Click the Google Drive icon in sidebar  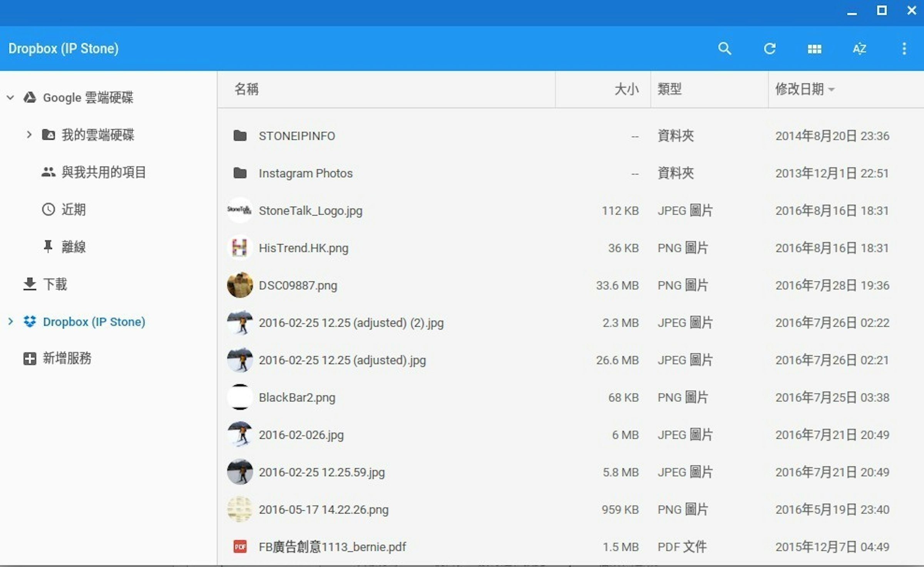[x=30, y=97]
